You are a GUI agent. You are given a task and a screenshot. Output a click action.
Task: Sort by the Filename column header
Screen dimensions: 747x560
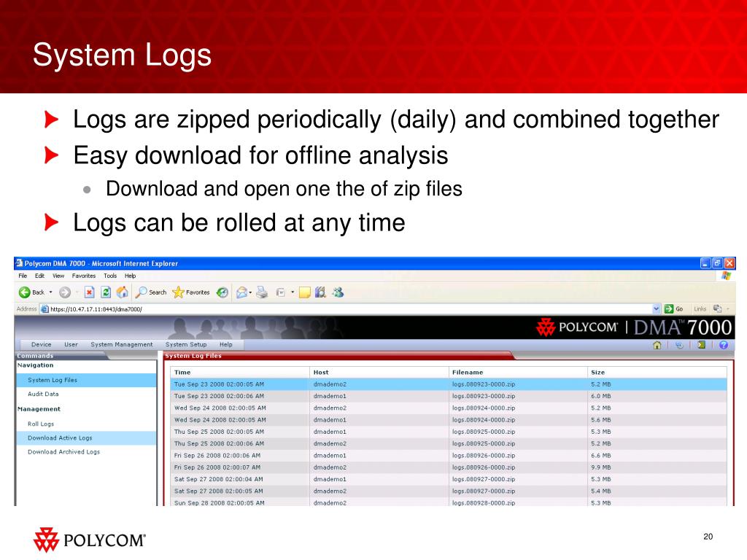tap(518, 373)
